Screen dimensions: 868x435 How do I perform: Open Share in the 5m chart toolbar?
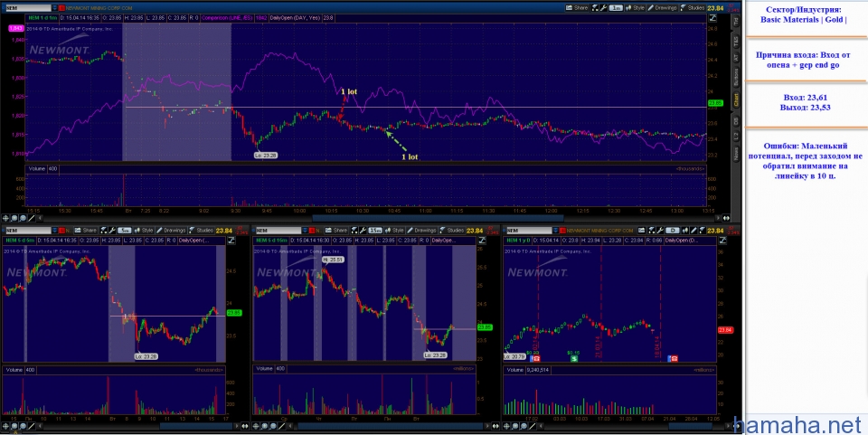pos(86,231)
